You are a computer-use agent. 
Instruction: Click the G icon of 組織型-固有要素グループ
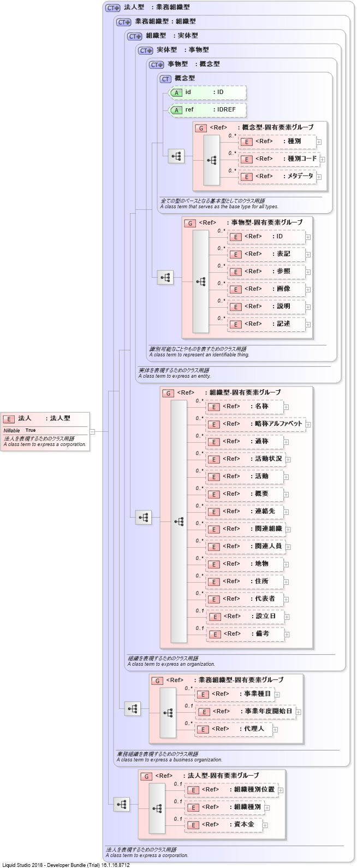168,393
